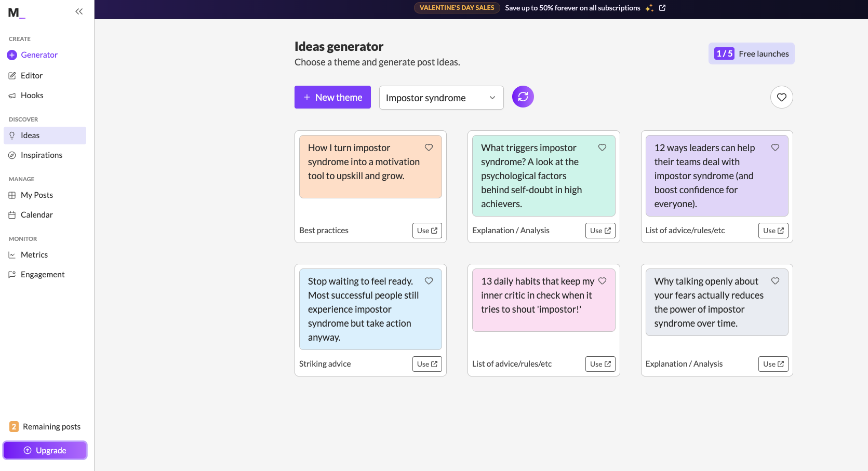Screen dimensions: 868x471
Task: Open the Calendar view
Action: [37, 214]
